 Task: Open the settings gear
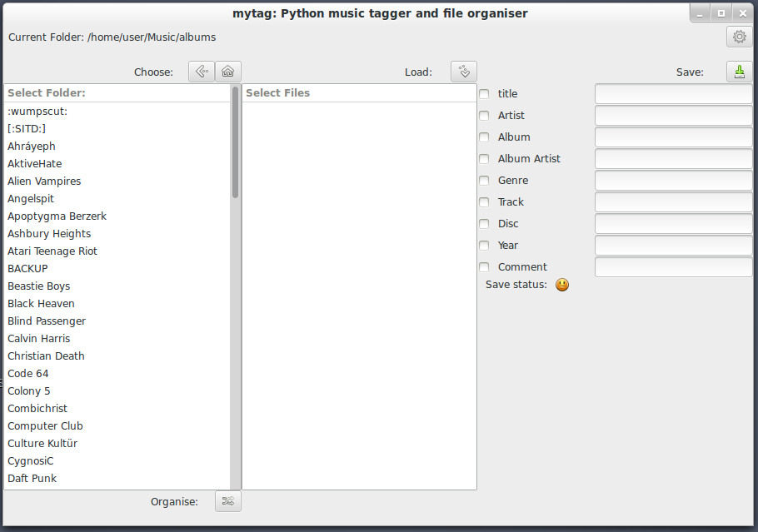739,37
